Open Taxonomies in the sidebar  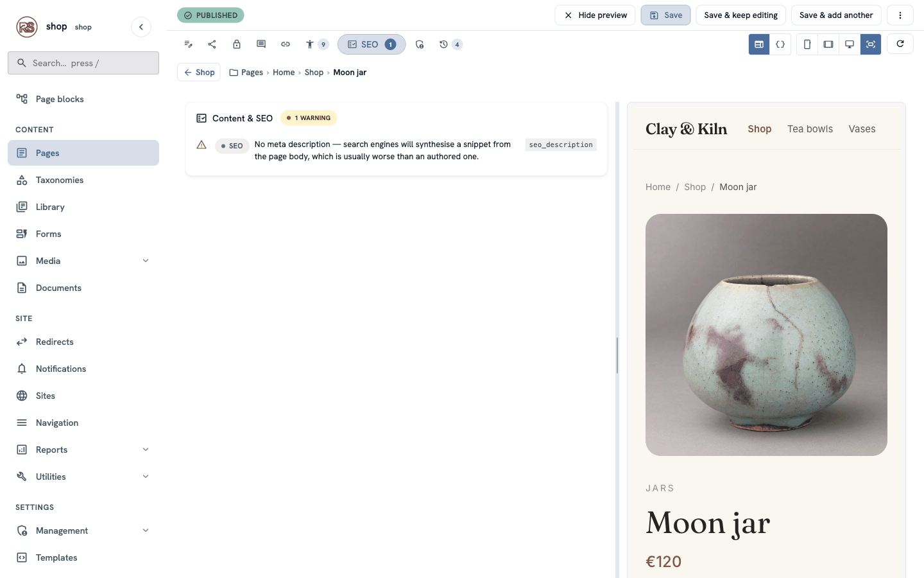click(83, 180)
